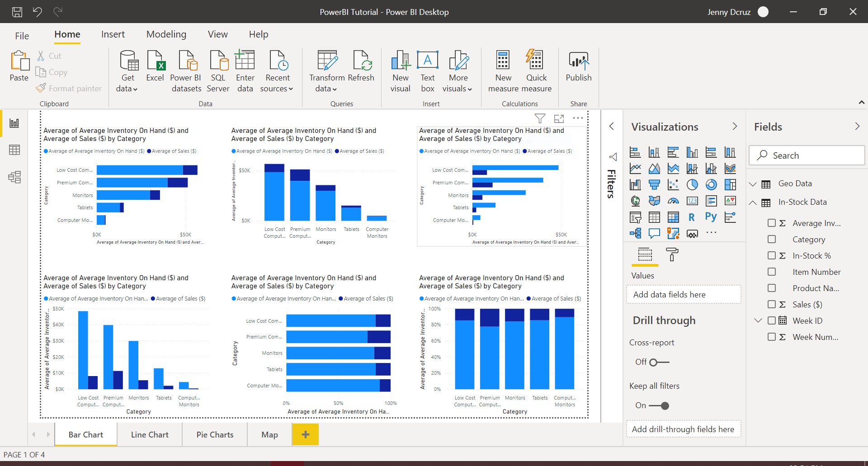The image size is (868, 466).
Task: Open the Get data dropdown
Action: click(127, 83)
